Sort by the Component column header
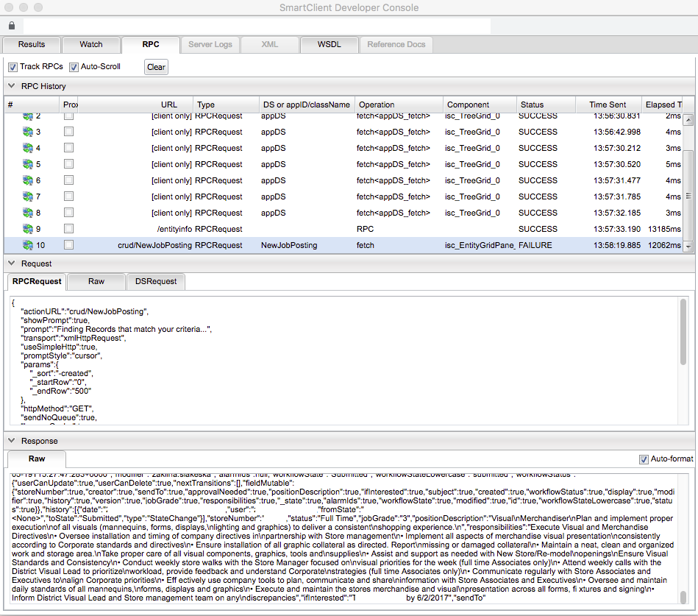 480,105
